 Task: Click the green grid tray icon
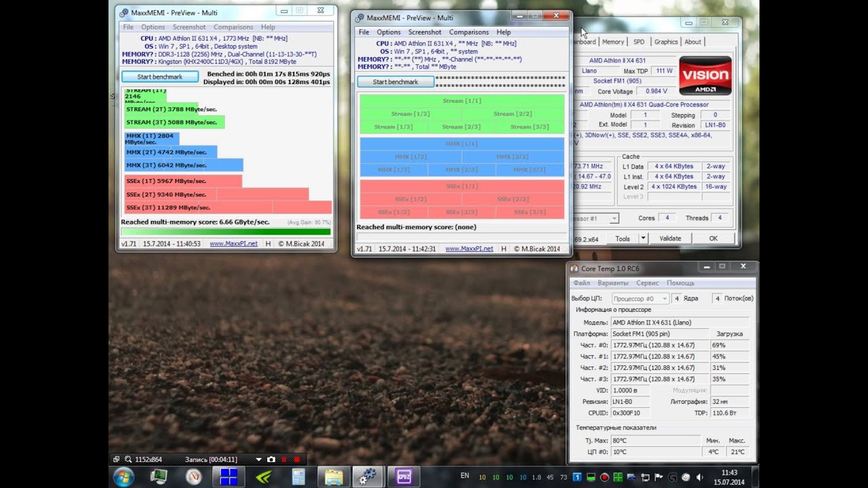click(x=618, y=477)
